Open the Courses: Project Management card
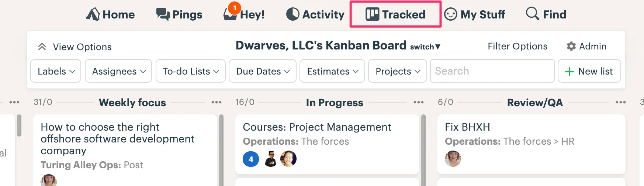 [327, 144]
